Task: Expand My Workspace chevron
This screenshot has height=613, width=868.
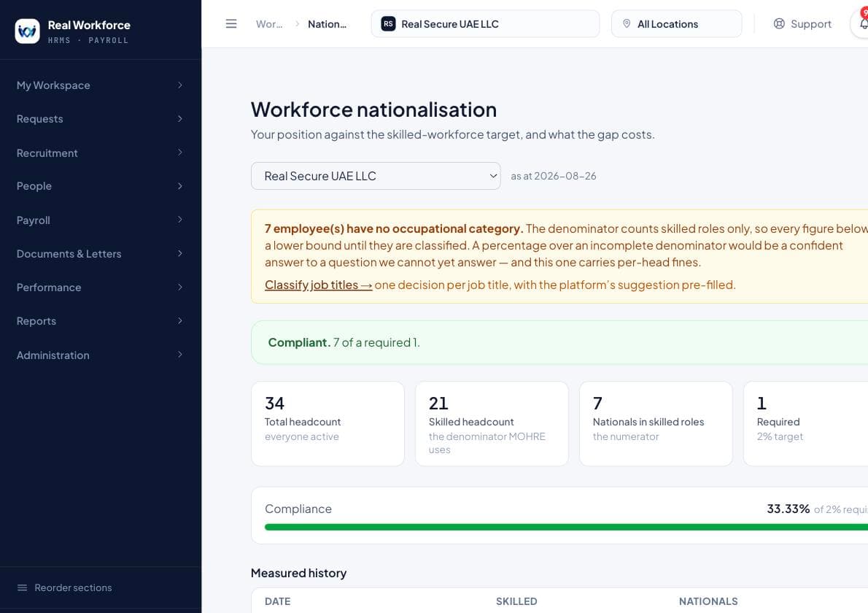Action: [x=180, y=85]
